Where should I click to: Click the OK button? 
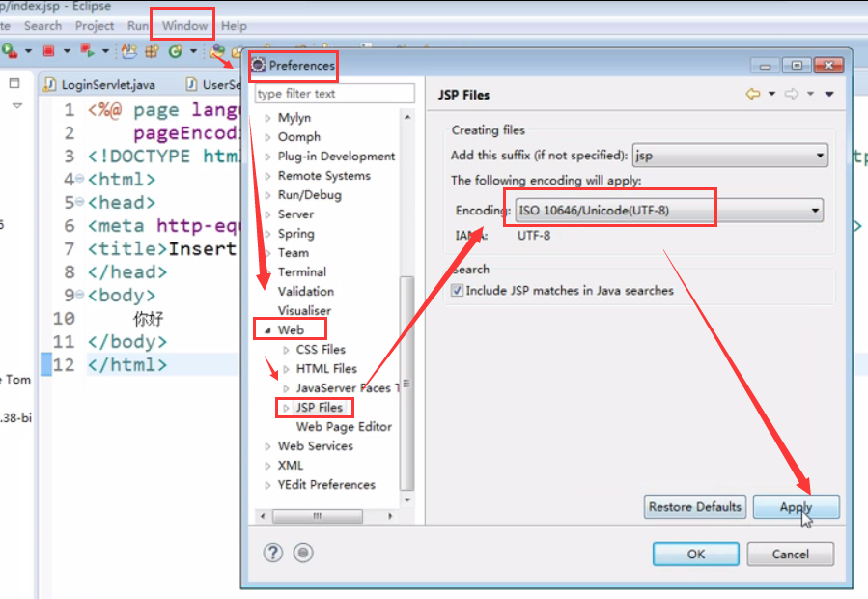[696, 555]
